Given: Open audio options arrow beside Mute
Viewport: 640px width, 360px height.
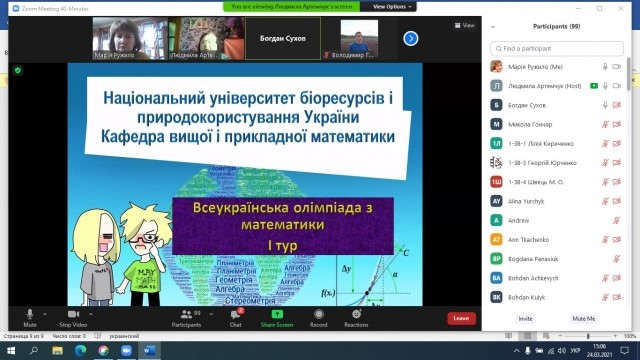Looking at the screenshot, I should click(45, 314).
